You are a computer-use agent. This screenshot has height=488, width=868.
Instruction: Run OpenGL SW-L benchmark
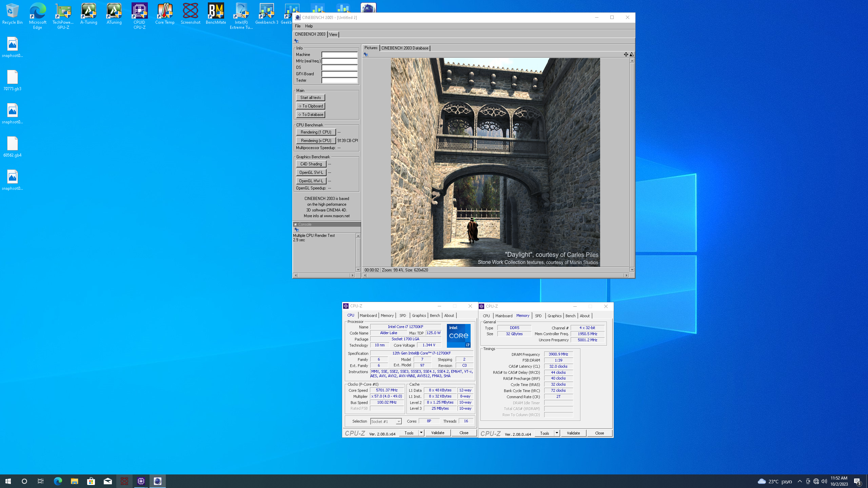coord(311,172)
